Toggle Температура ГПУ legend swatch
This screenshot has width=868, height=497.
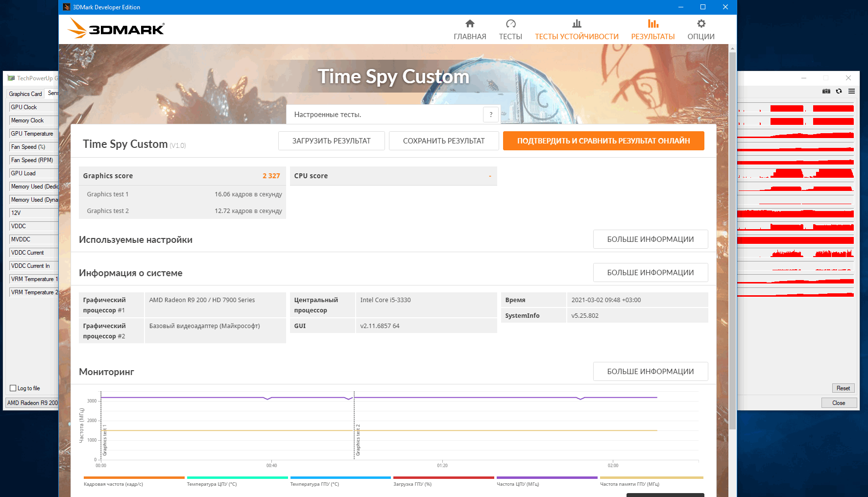point(340,477)
